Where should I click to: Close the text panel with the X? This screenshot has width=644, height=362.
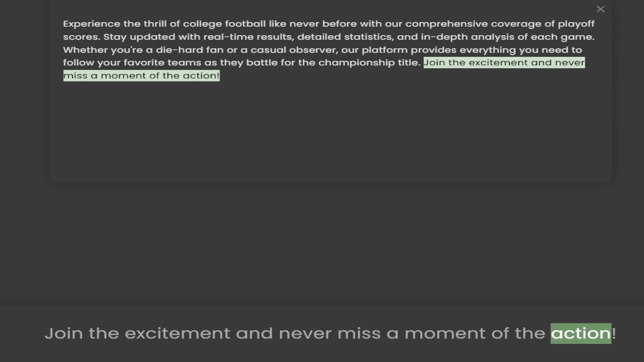point(600,9)
